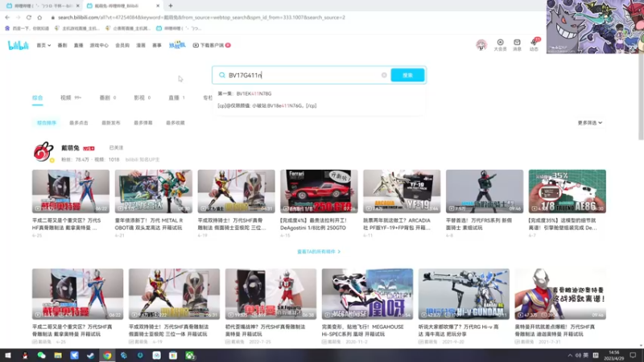Close the active bilibili search tab

[158, 6]
